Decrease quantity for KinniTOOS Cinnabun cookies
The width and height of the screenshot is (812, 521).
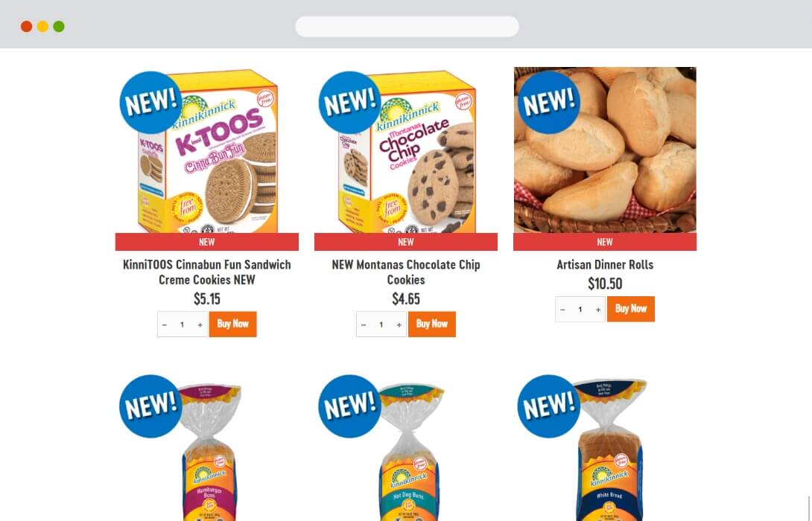165,325
